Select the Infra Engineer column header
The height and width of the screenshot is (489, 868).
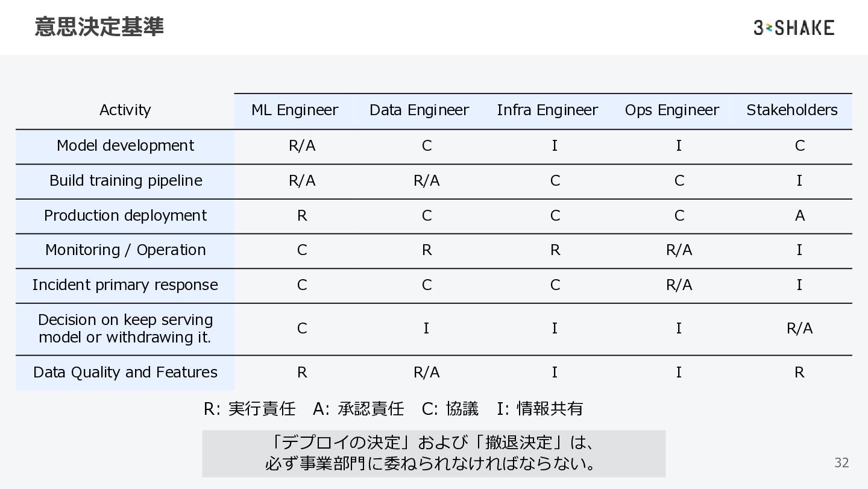coord(547,110)
